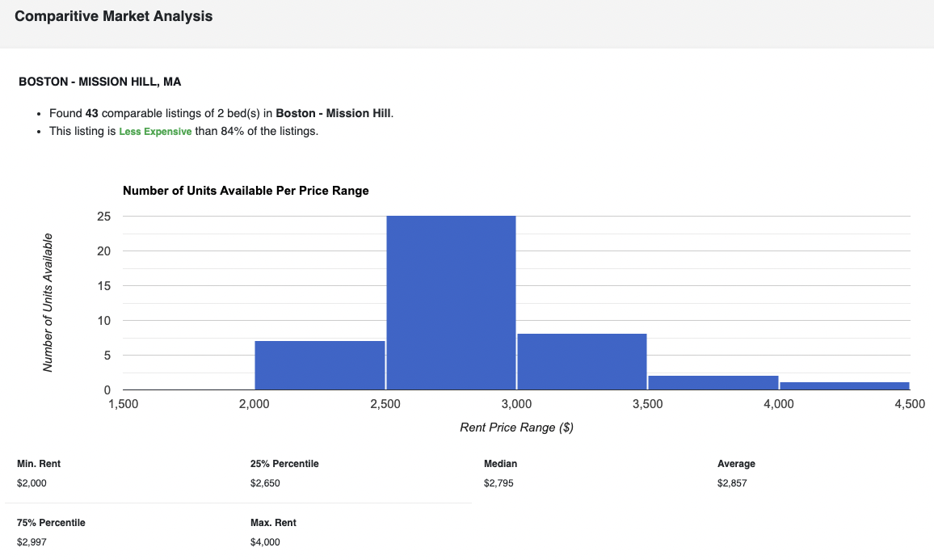Select the smallest $4,000–$4,500 bar
934x560 pixels.
click(x=844, y=385)
